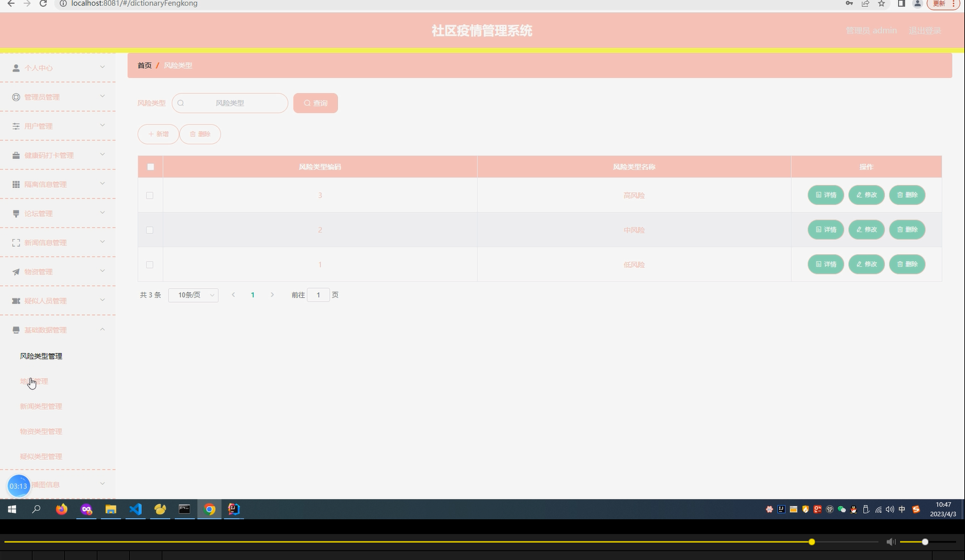Check the select-all checkbox in table header
This screenshot has width=965, height=560.
[150, 167]
